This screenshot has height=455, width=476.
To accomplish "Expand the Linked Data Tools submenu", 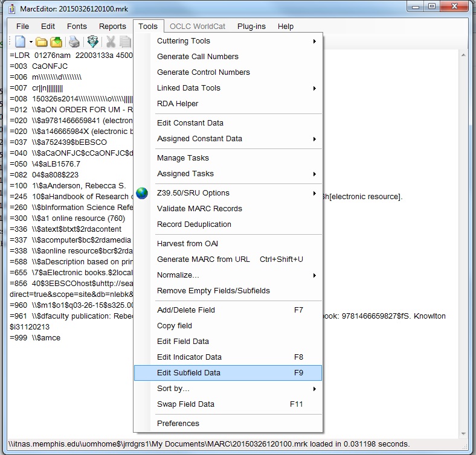I will click(228, 88).
